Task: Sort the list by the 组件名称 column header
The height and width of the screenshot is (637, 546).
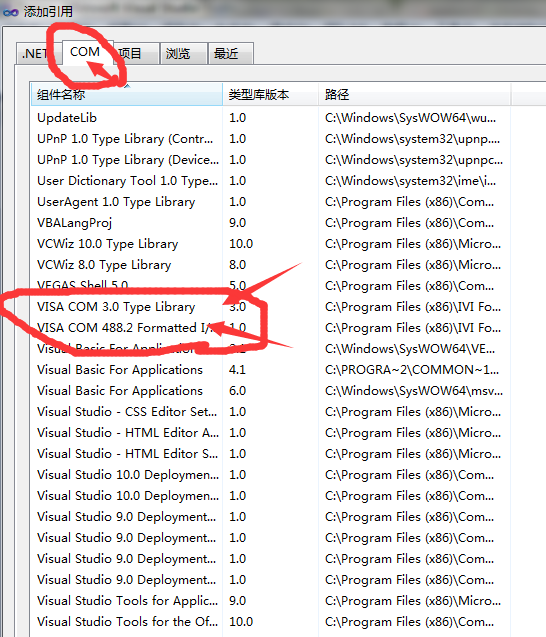Action: tap(127, 95)
